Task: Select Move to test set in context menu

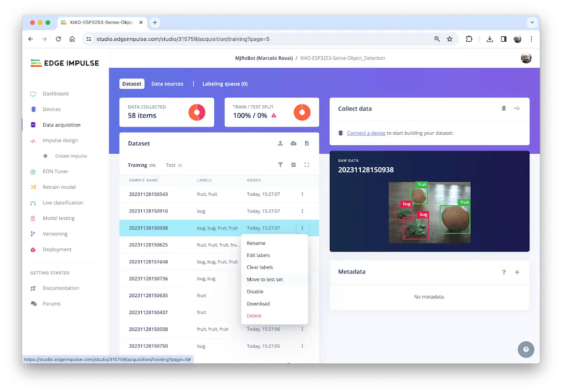Action: [265, 280]
